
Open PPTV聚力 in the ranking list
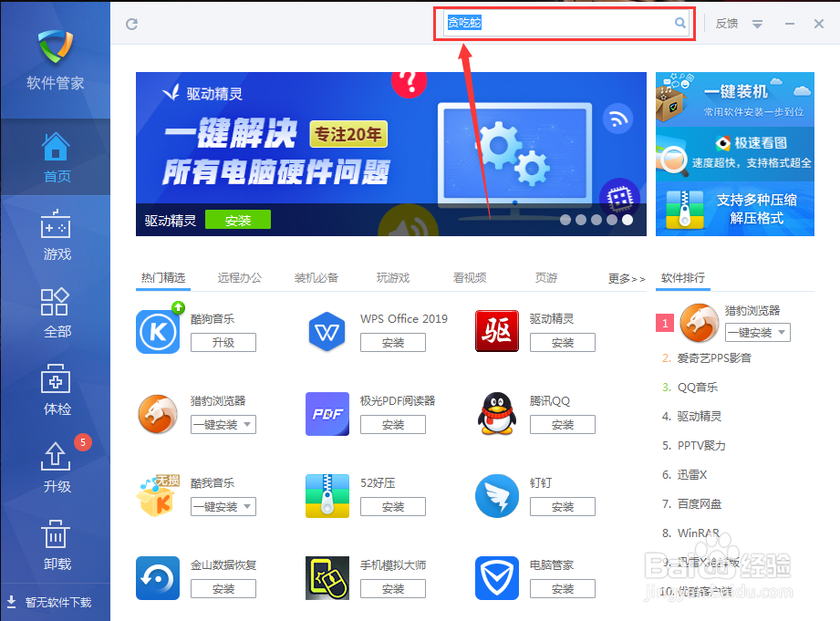pyautogui.click(x=701, y=445)
